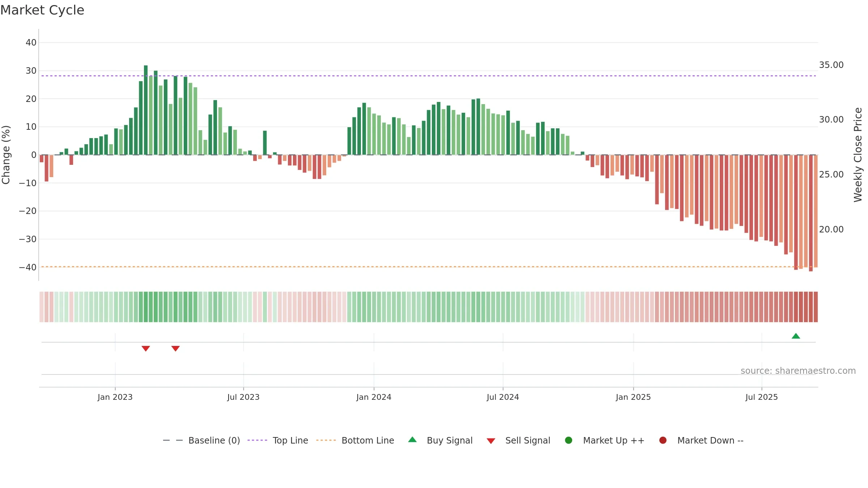Viewport: 868px width, 488px height.
Task: Click the Jul 2023 axis label
Action: (x=243, y=397)
